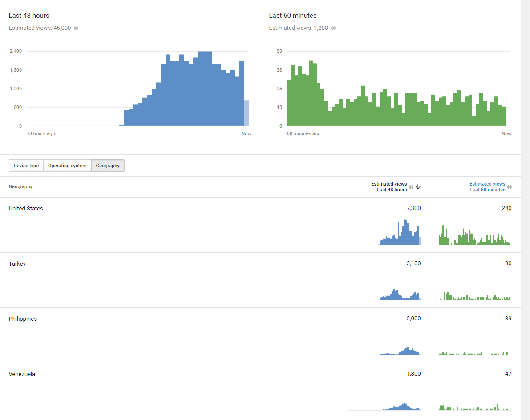Click help icon beside Last 60 minutes estimated views
Viewport: 530px width, 420px height.
click(333, 28)
